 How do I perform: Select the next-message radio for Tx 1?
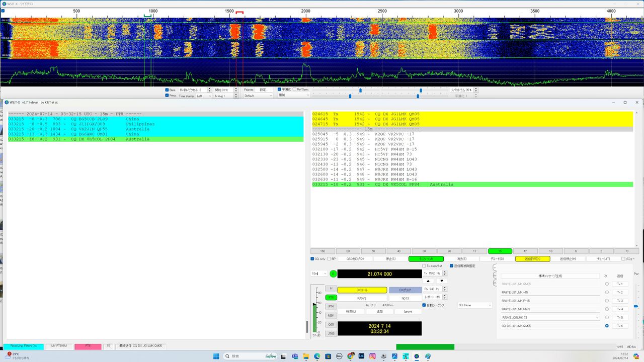click(x=607, y=284)
